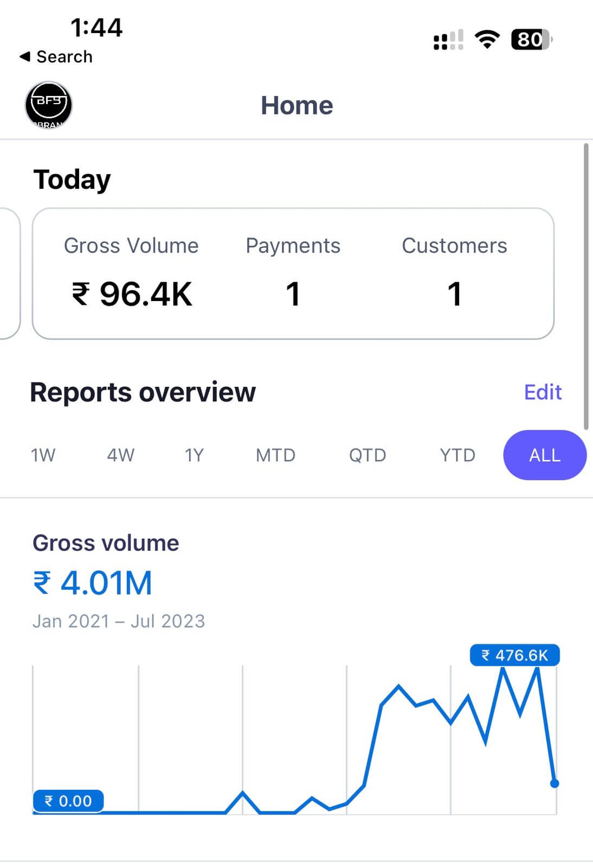Select the 1W time range
The width and height of the screenshot is (593, 868).
point(43,455)
